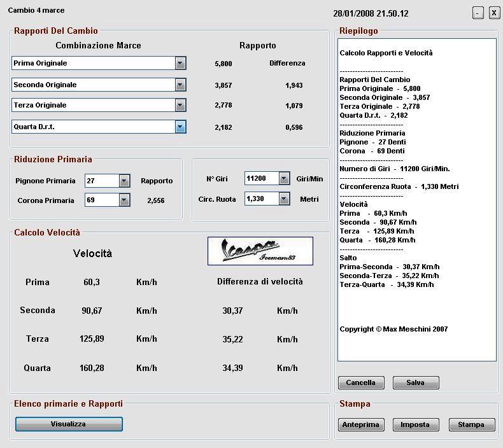Click the Seconda speed value 90,67

point(92,311)
